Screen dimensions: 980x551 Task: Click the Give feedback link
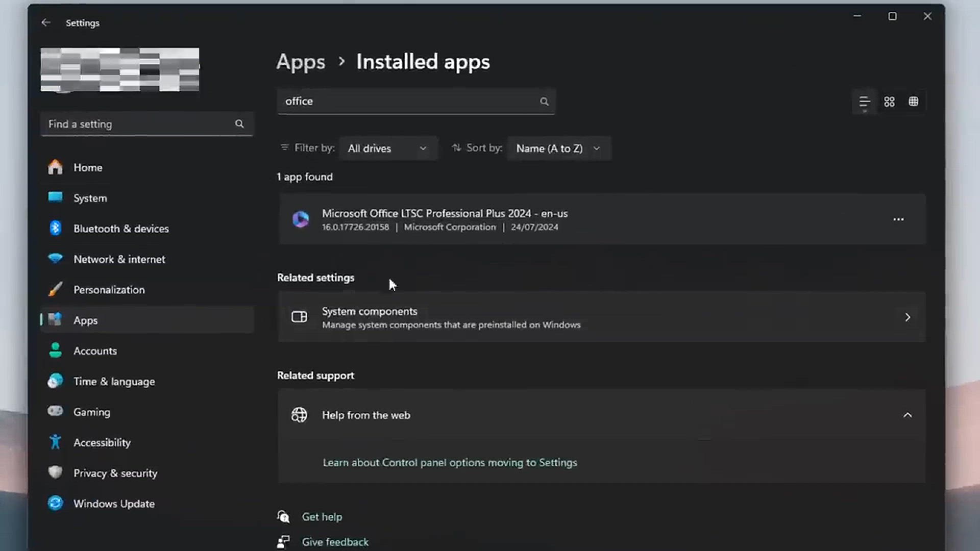pos(335,542)
